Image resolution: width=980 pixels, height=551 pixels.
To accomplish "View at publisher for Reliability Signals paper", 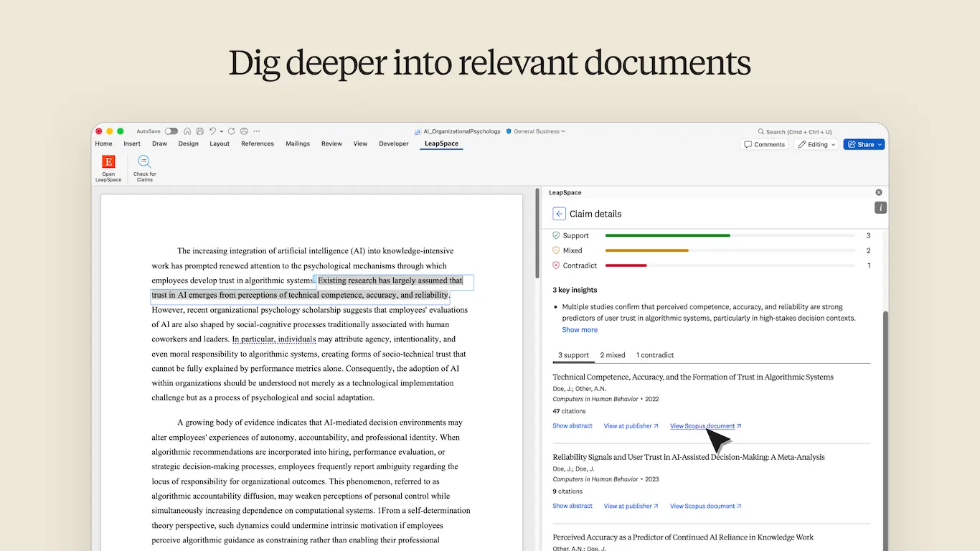I will click(x=631, y=507).
